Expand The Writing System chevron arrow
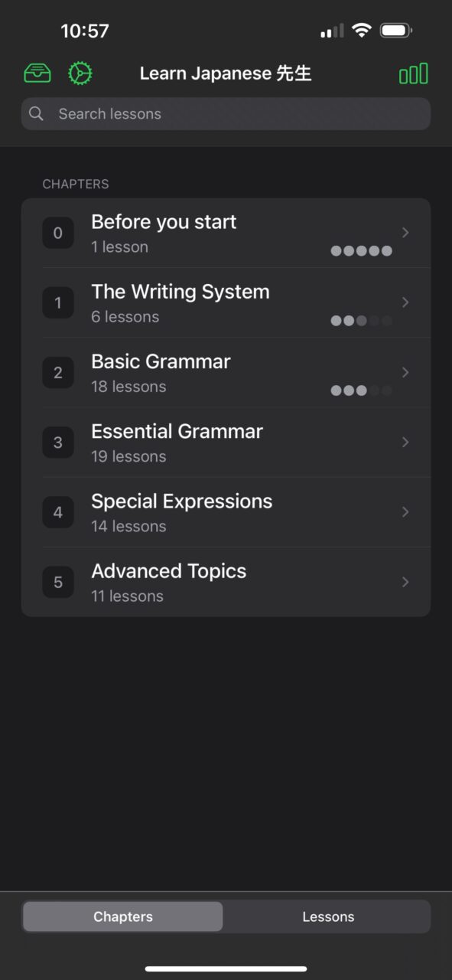 pyautogui.click(x=405, y=302)
